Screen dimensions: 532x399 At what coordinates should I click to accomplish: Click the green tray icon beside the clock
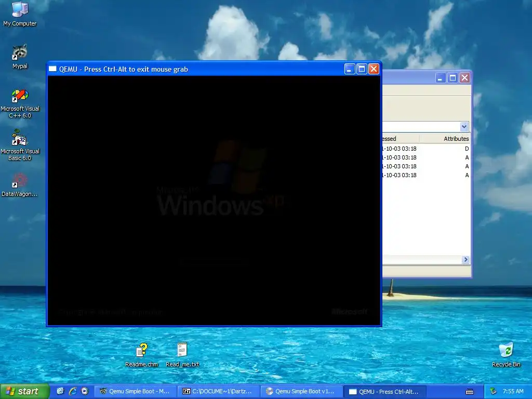[493, 391]
